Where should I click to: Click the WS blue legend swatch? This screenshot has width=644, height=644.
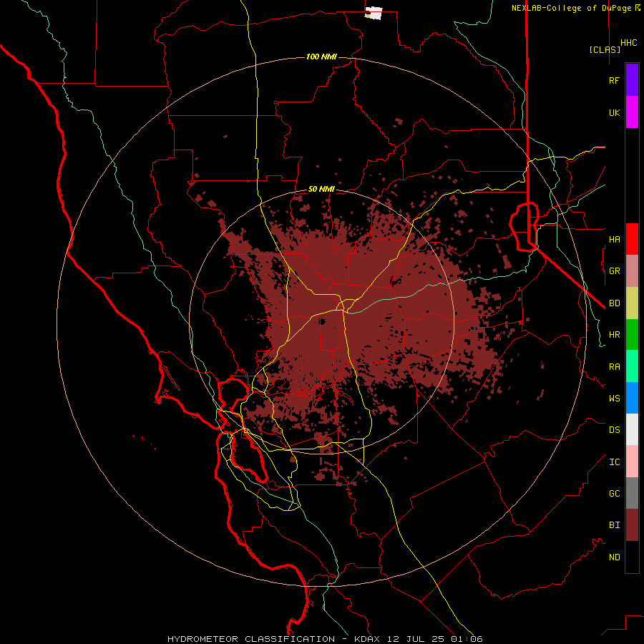632,398
